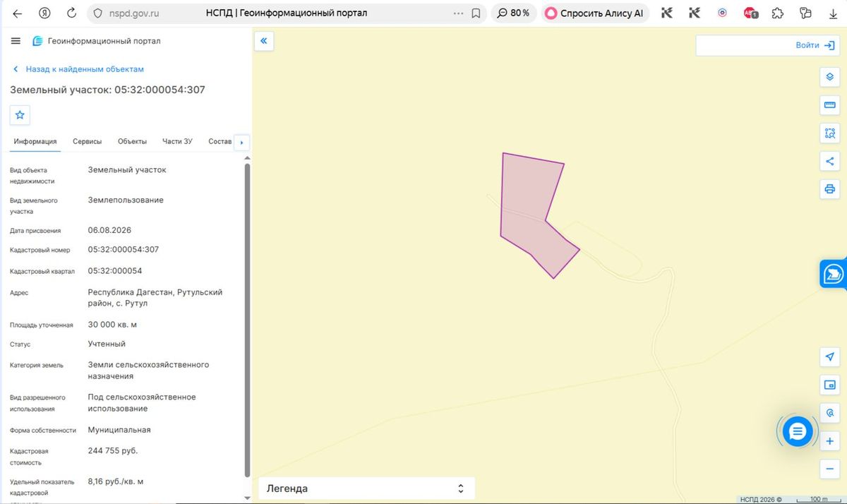
Task: Zoom in on the map
Action: (x=830, y=441)
